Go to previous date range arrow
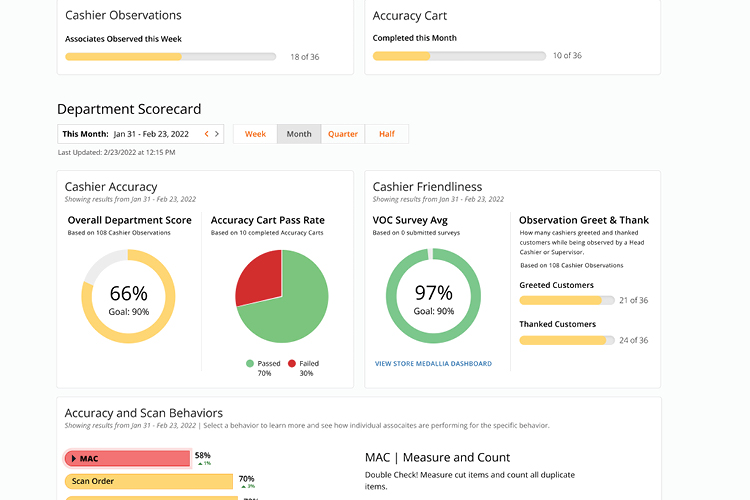 (207, 134)
